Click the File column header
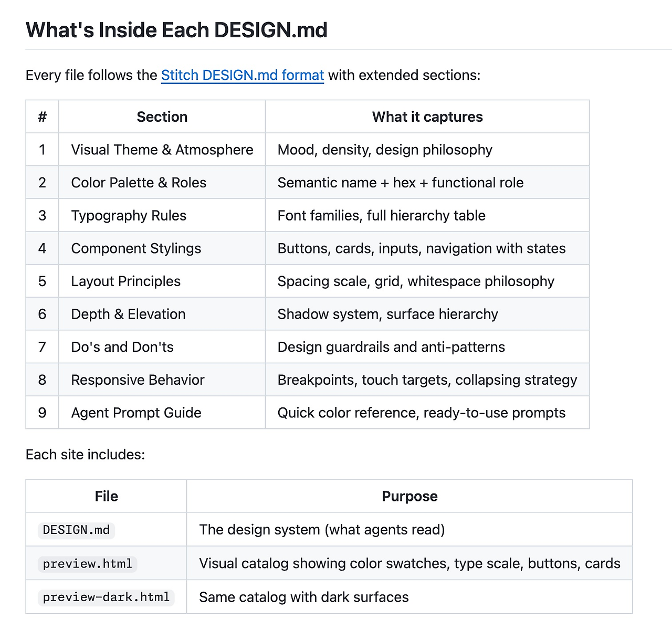 [x=106, y=496]
